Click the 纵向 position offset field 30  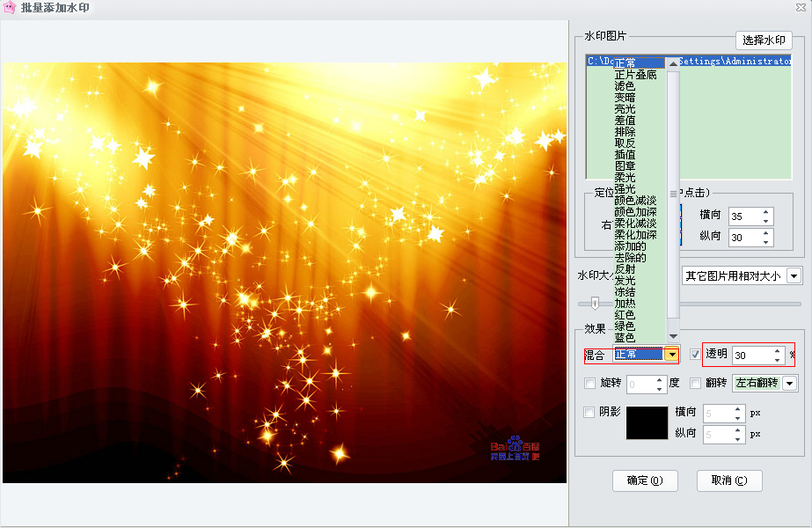[x=744, y=238]
